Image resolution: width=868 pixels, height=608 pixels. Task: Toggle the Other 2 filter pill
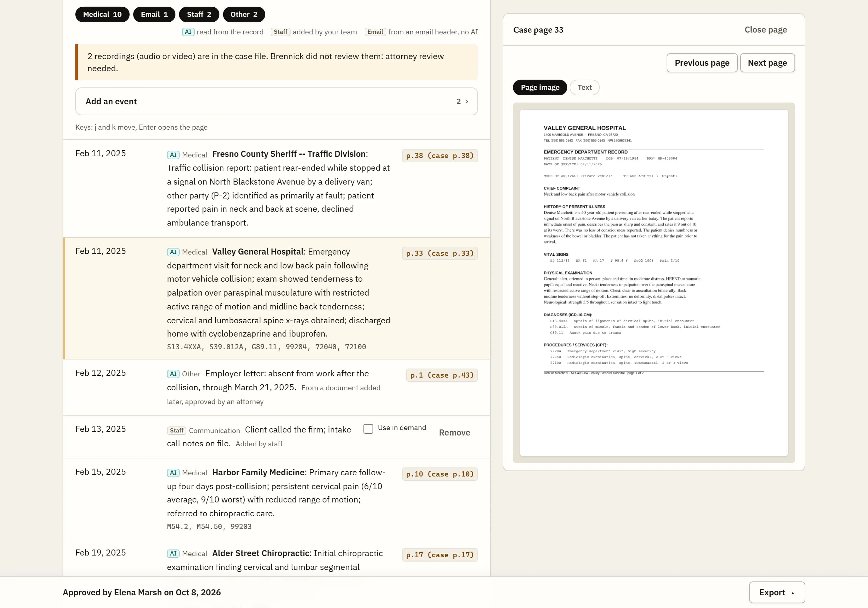click(x=244, y=14)
